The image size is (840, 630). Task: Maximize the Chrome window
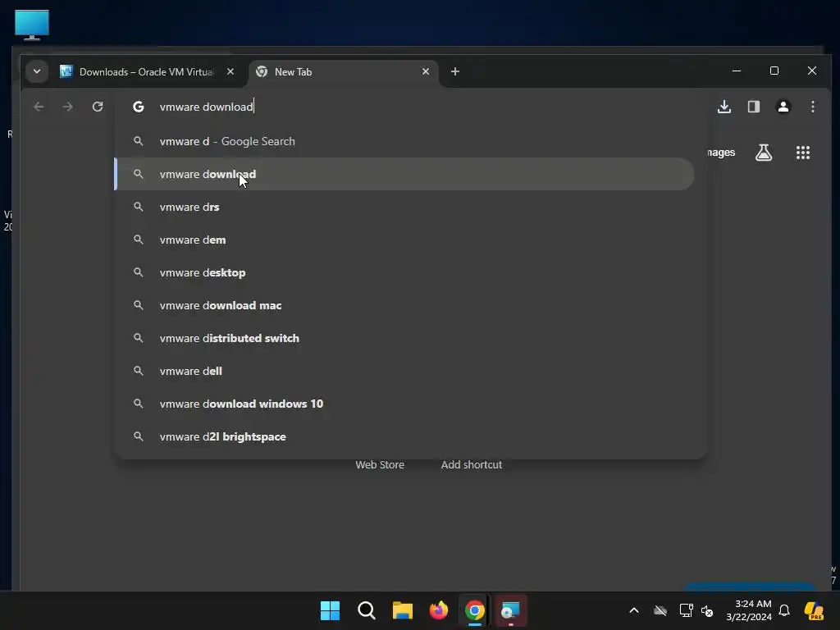[x=774, y=71]
